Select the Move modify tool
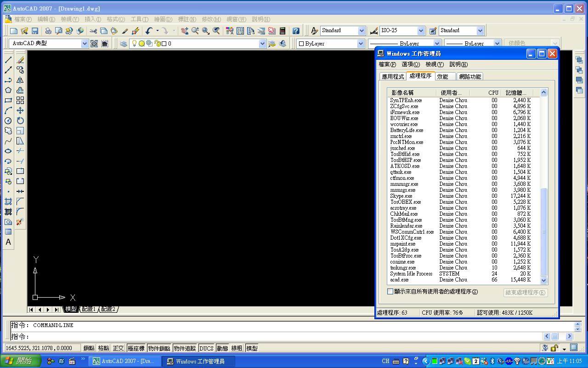The width and height of the screenshot is (588, 368). (20, 110)
